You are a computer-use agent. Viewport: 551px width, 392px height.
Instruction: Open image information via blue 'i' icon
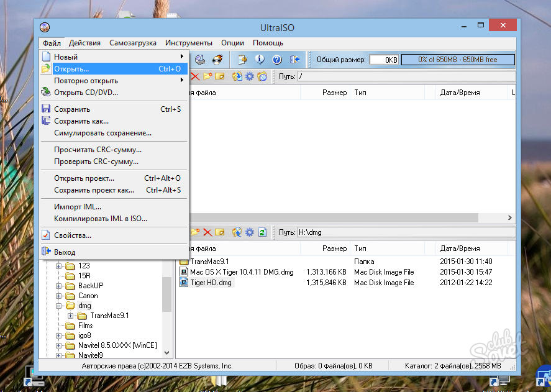click(260, 60)
